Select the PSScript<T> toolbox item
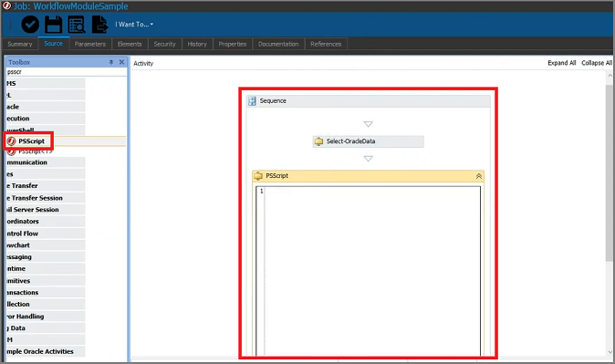615x364 pixels. (x=36, y=151)
